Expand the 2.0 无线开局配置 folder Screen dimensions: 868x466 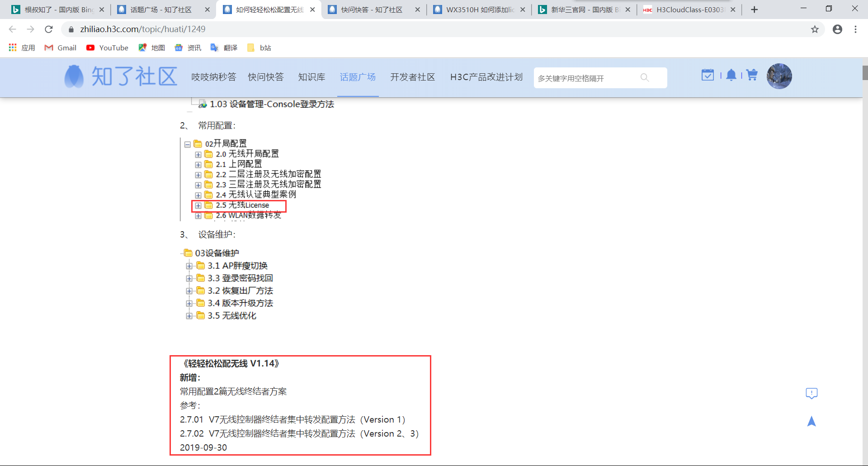[x=198, y=155]
